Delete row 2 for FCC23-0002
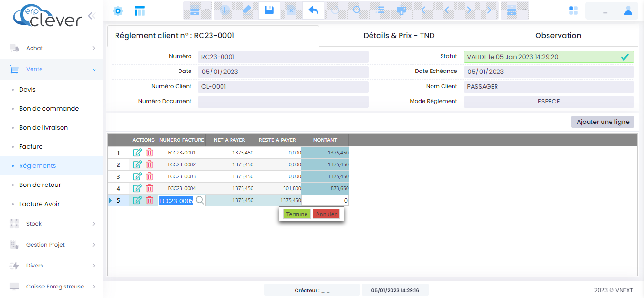Image resolution: width=644 pixels, height=298 pixels. pos(149,164)
